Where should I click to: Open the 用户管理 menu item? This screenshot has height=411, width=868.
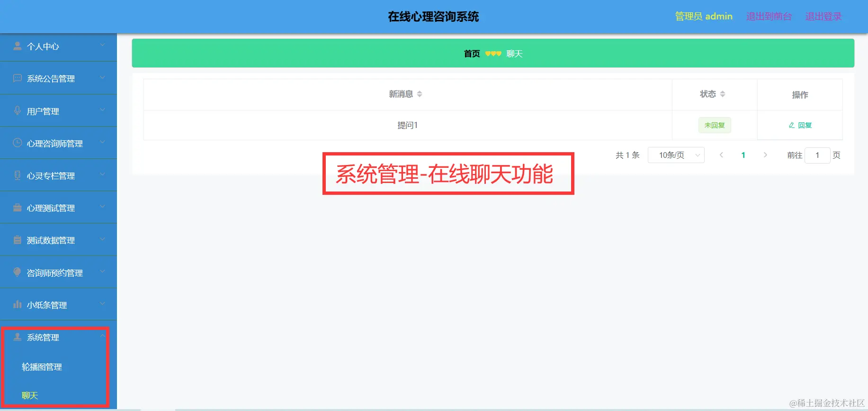(x=58, y=111)
